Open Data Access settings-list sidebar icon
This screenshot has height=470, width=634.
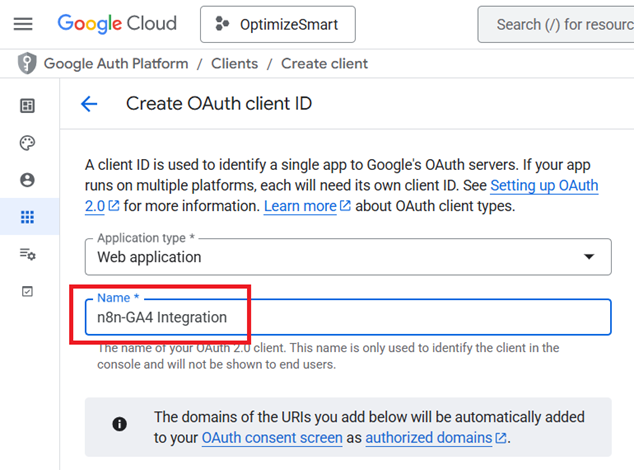coord(27,254)
